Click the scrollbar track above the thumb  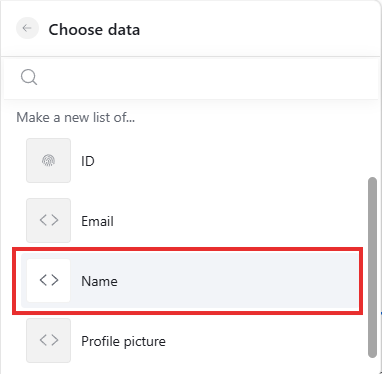[372, 140]
